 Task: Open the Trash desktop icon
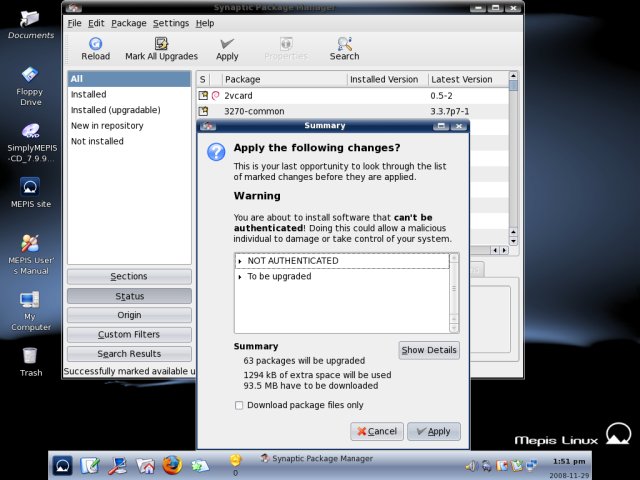[x=30, y=356]
